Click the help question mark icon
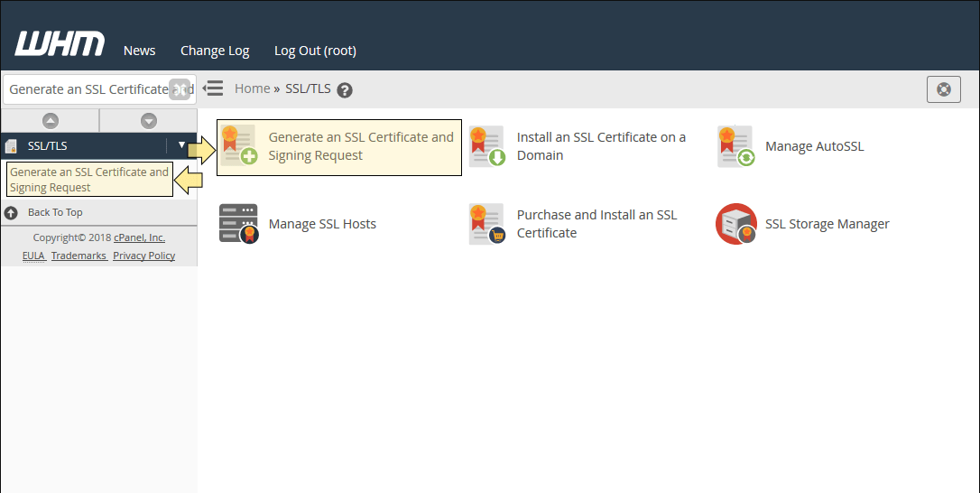The height and width of the screenshot is (493, 980). coord(345,90)
